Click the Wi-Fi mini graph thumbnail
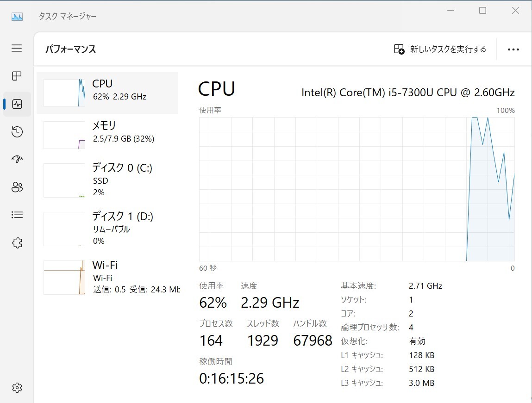 tap(64, 278)
